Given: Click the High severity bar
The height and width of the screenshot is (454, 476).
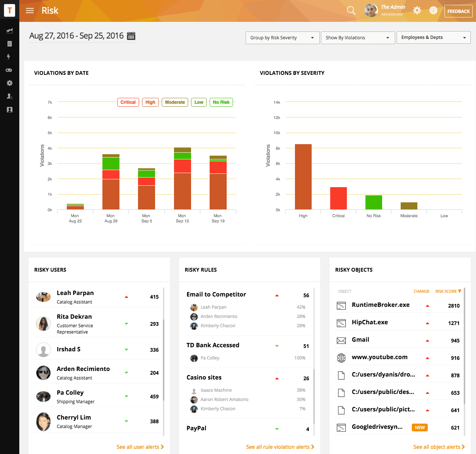Looking at the screenshot, I should (x=303, y=177).
